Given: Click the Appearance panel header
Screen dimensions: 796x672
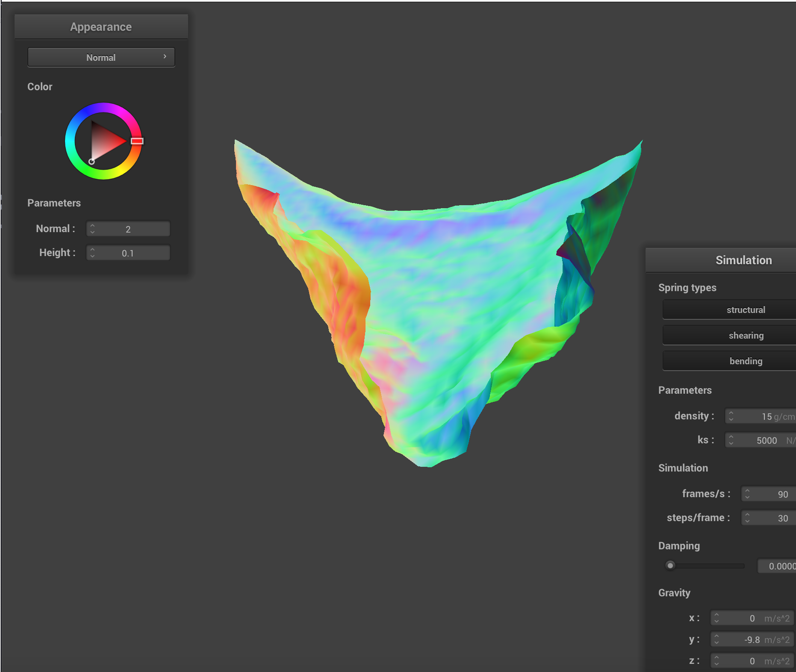Looking at the screenshot, I should pos(101,27).
